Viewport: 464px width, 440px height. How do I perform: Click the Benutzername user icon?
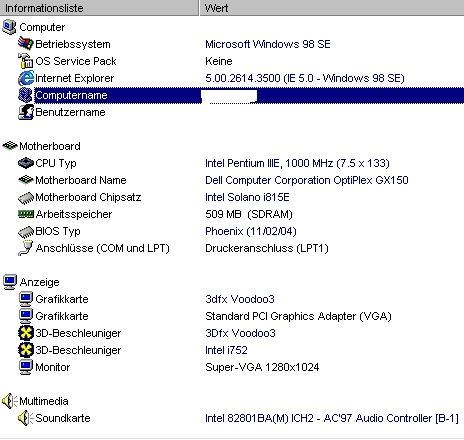click(26, 112)
